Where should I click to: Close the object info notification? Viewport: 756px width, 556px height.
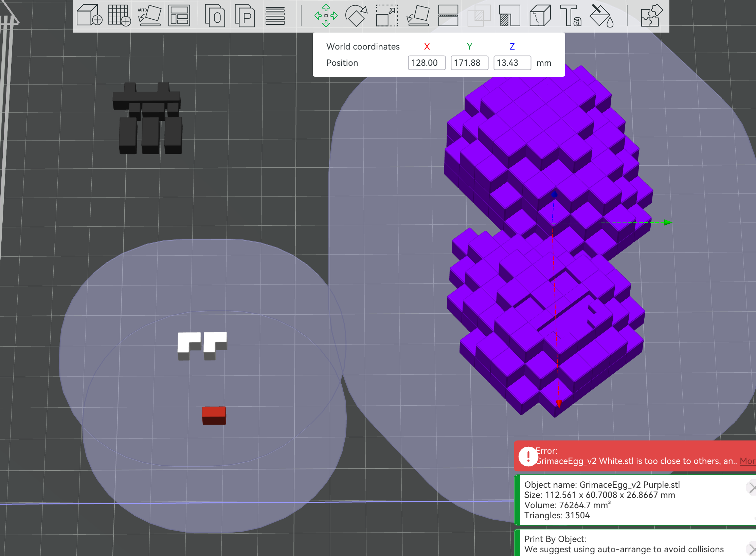coord(752,488)
